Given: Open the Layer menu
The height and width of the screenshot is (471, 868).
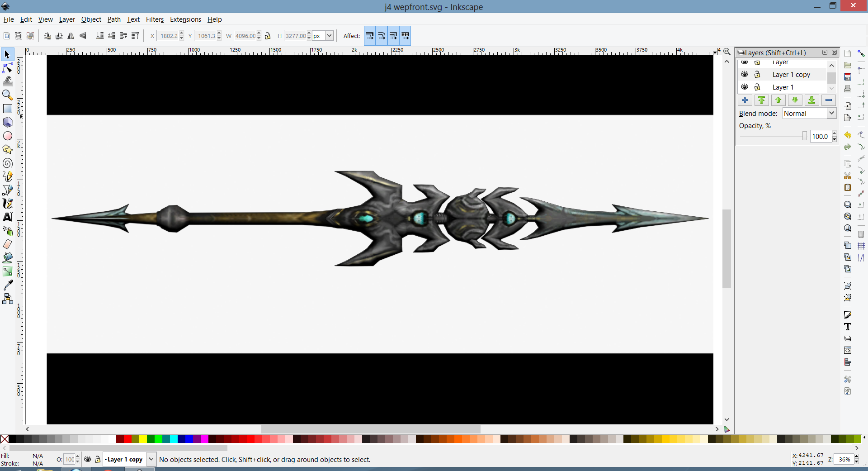Looking at the screenshot, I should click(67, 19).
